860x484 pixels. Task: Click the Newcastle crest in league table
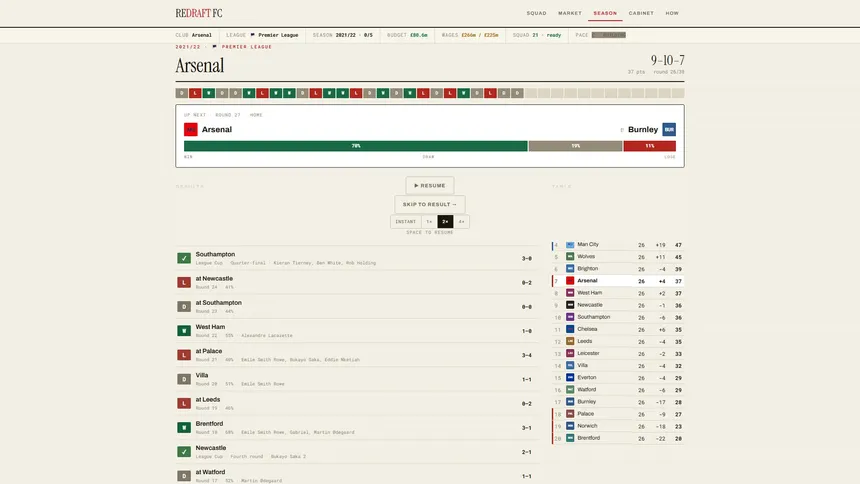[570, 305]
